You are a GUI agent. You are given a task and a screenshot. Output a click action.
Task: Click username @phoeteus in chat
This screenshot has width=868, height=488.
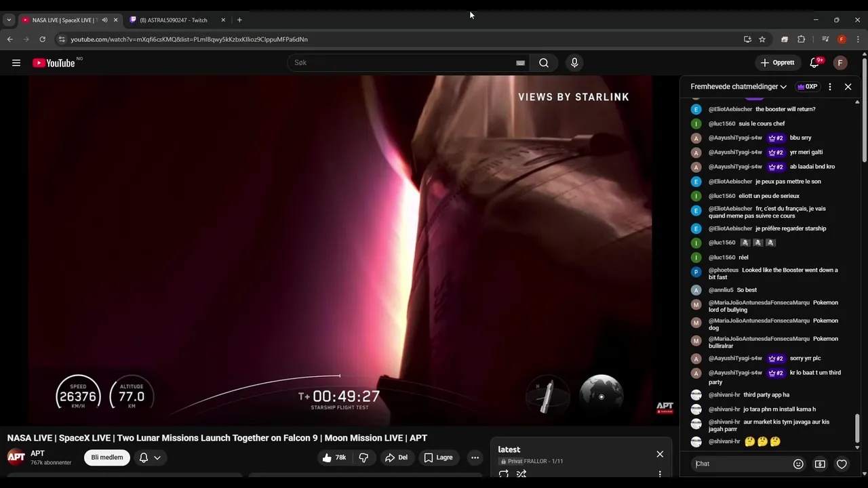(724, 270)
